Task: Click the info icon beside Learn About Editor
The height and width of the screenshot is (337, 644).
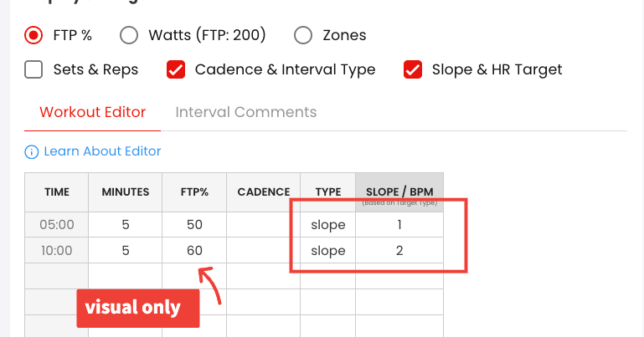Action: 32,151
